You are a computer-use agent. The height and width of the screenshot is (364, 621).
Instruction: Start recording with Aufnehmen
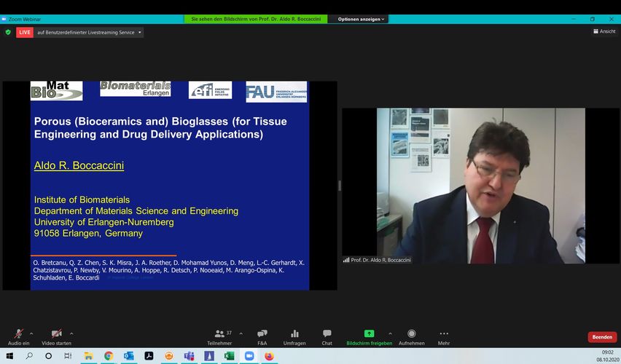point(411,336)
